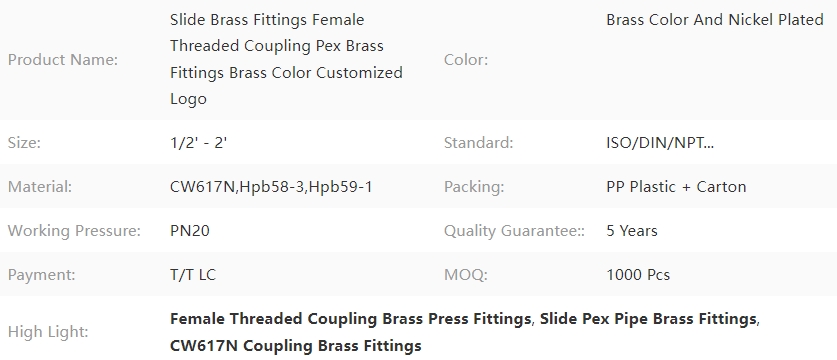
Task: Click the T/T LC payment value
Action: 193,275
